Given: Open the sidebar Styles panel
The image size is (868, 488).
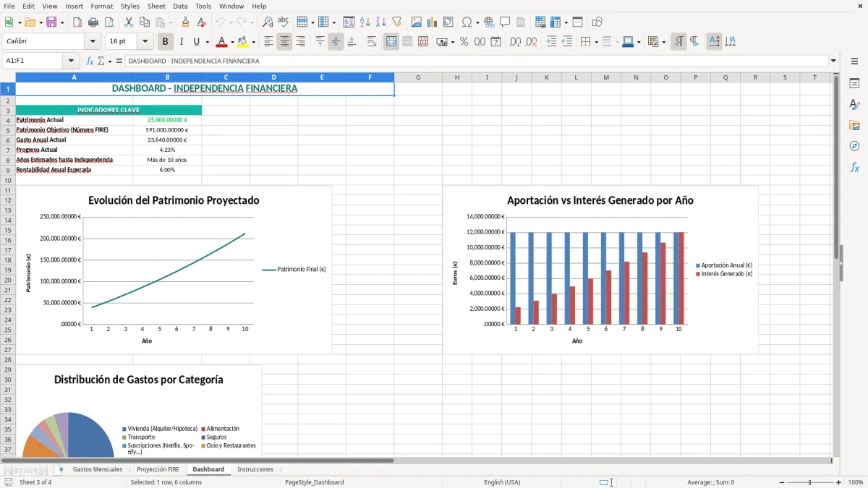Looking at the screenshot, I should pyautogui.click(x=854, y=105).
